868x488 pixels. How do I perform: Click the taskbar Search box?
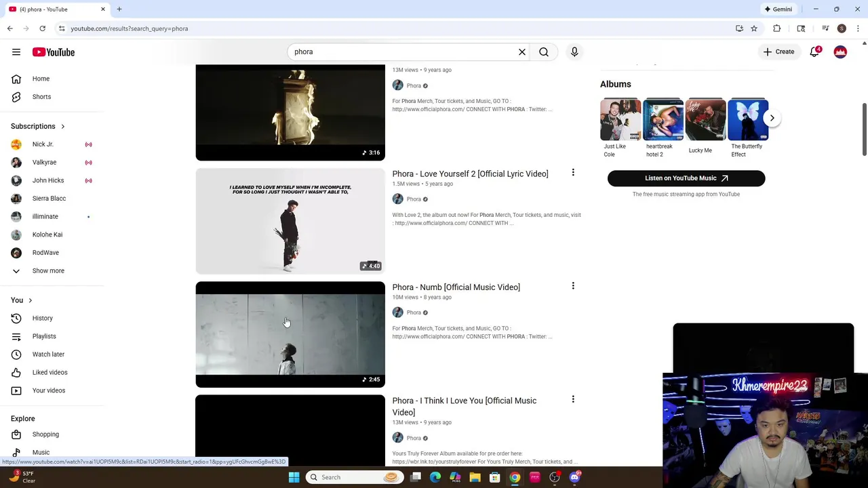pyautogui.click(x=354, y=477)
